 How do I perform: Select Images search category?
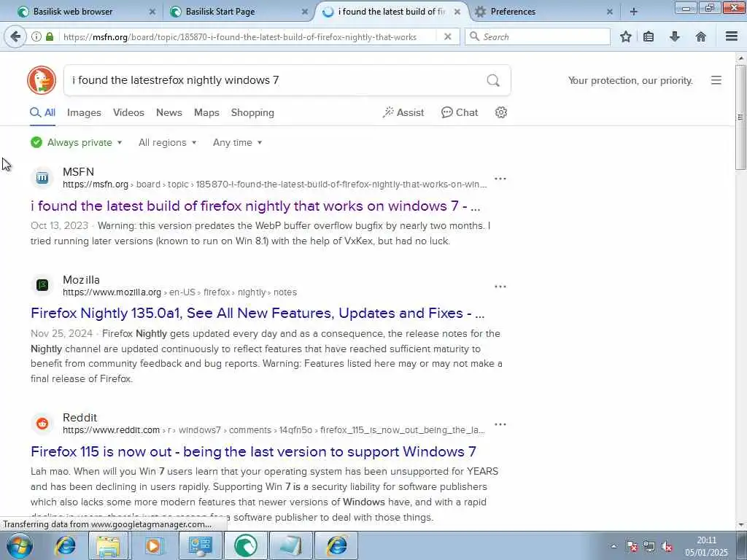coord(84,113)
